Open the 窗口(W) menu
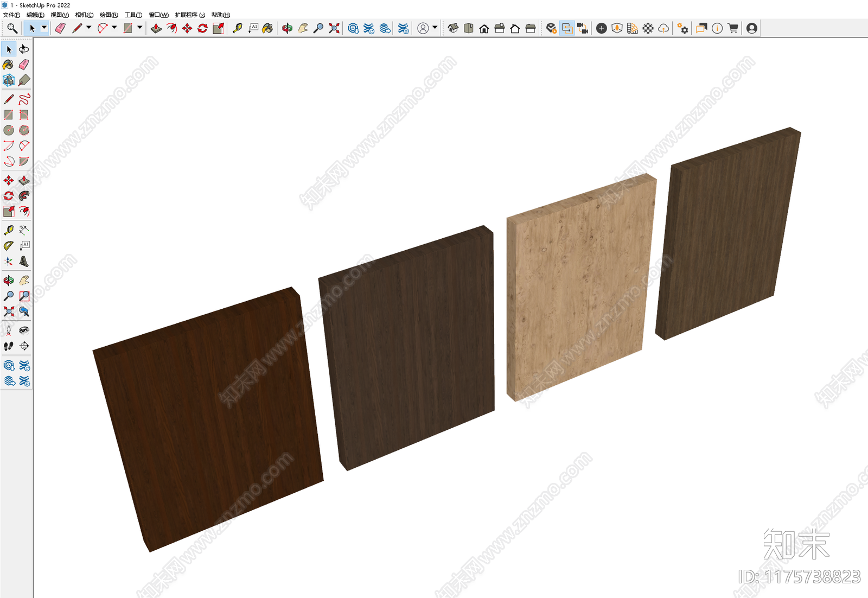The image size is (868, 598). (158, 15)
